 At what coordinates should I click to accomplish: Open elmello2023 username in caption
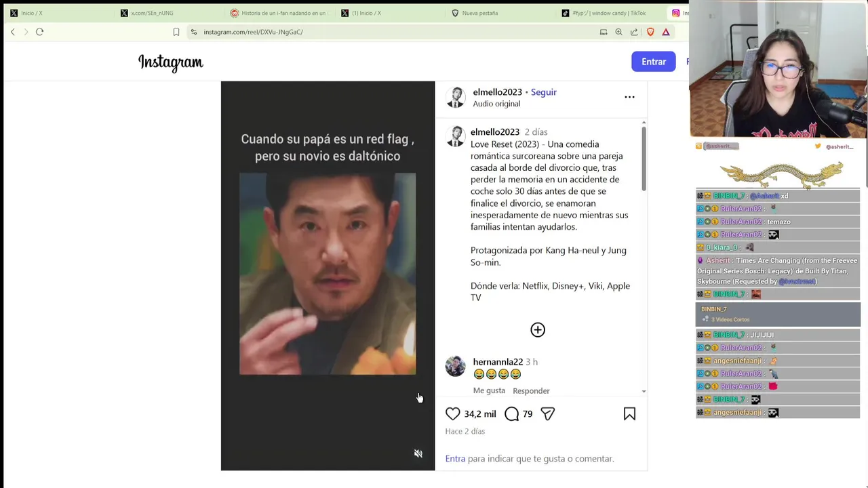495,132
